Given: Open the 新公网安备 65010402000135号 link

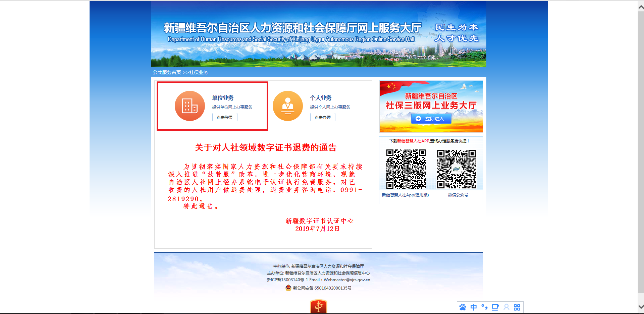Looking at the screenshot, I should click(322, 288).
